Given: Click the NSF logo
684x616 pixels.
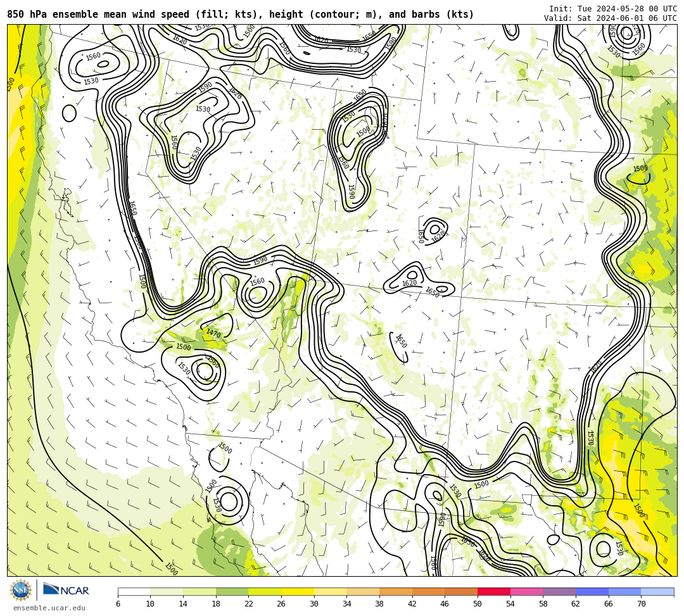Looking at the screenshot, I should click(21, 590).
